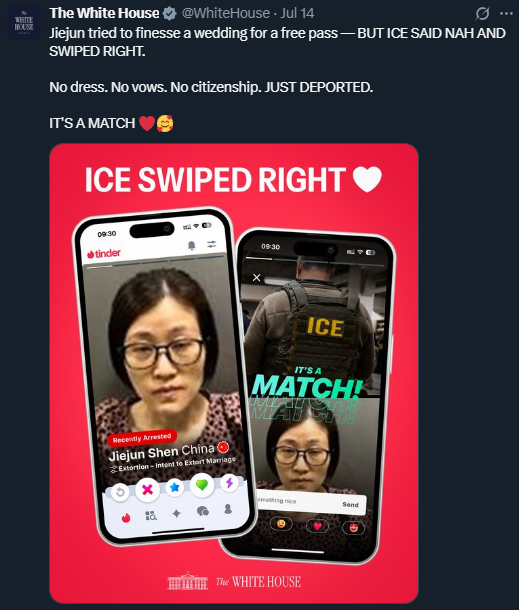This screenshot has width=519, height=610.
Task: Select the flame home tab
Action: [x=126, y=517]
